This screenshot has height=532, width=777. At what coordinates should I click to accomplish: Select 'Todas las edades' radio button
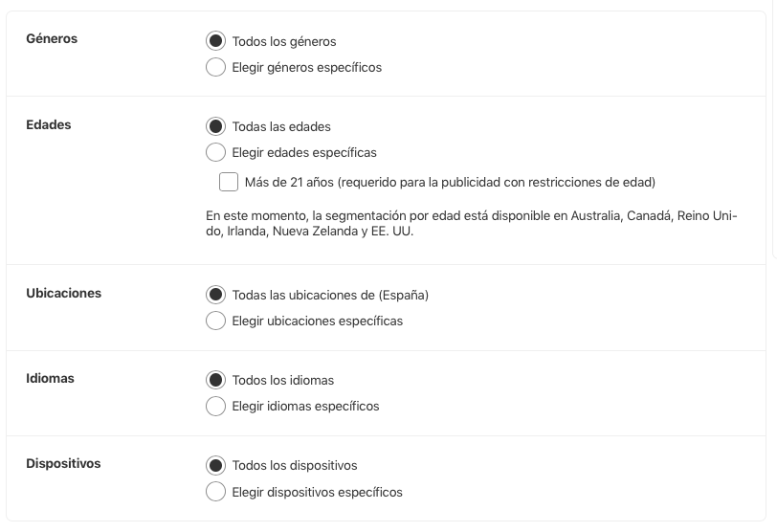(215, 126)
